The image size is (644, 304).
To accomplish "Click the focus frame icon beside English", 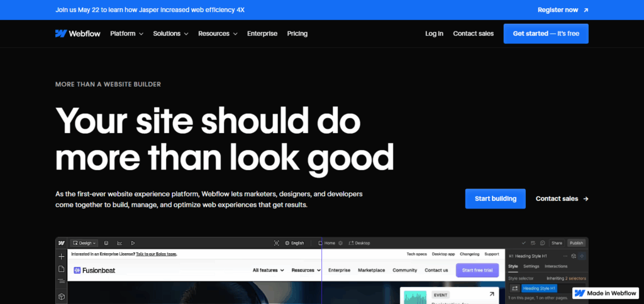I will click(277, 243).
